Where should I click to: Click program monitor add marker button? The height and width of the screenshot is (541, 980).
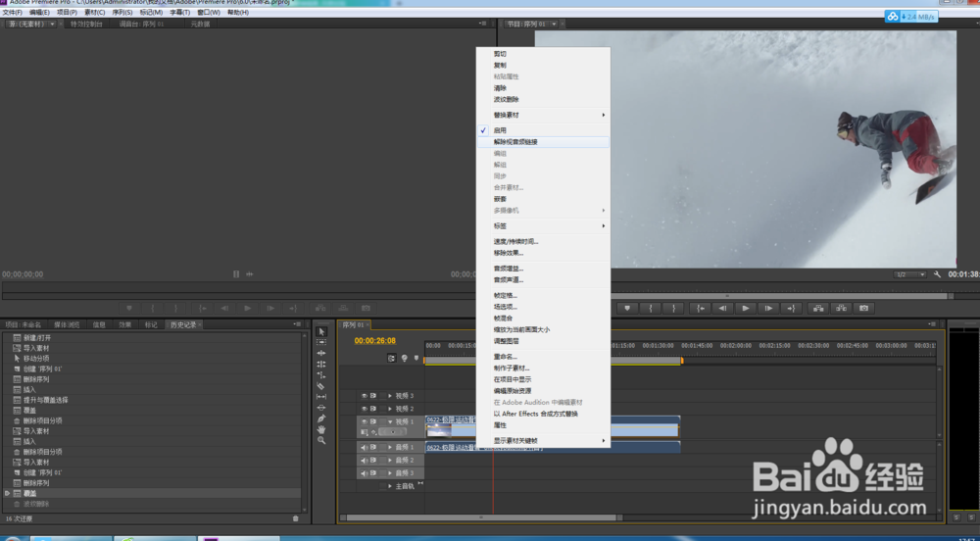[627, 308]
